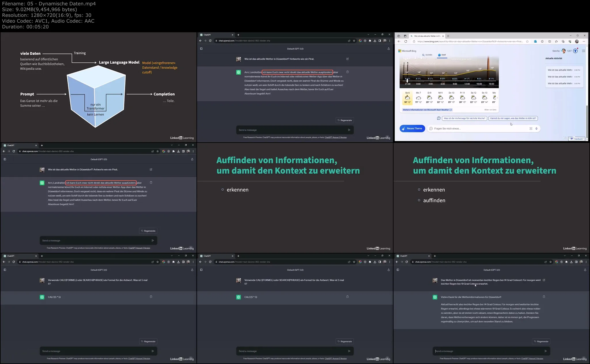Add the Bing page to favorites
Screen dimensions: 590x364
pyautogui.click(x=527, y=41)
